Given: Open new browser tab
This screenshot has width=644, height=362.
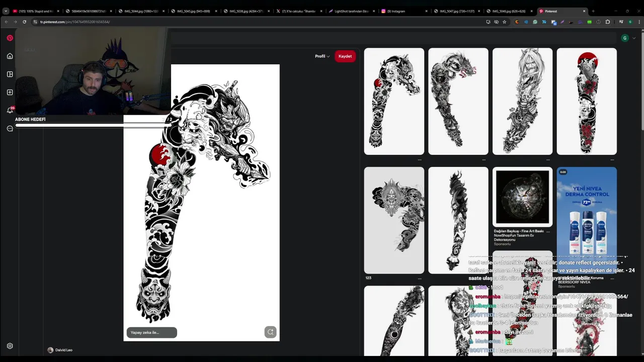Looking at the screenshot, I should click(593, 11).
